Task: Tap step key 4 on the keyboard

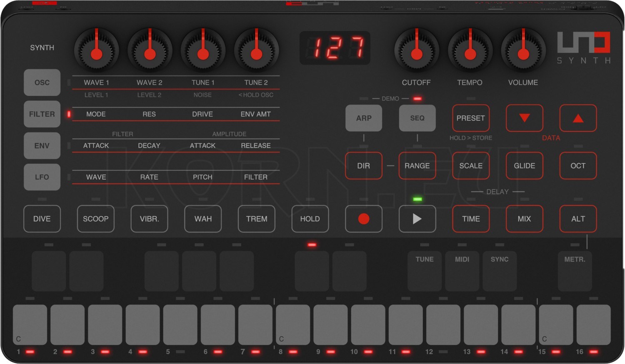Action: [x=143, y=325]
